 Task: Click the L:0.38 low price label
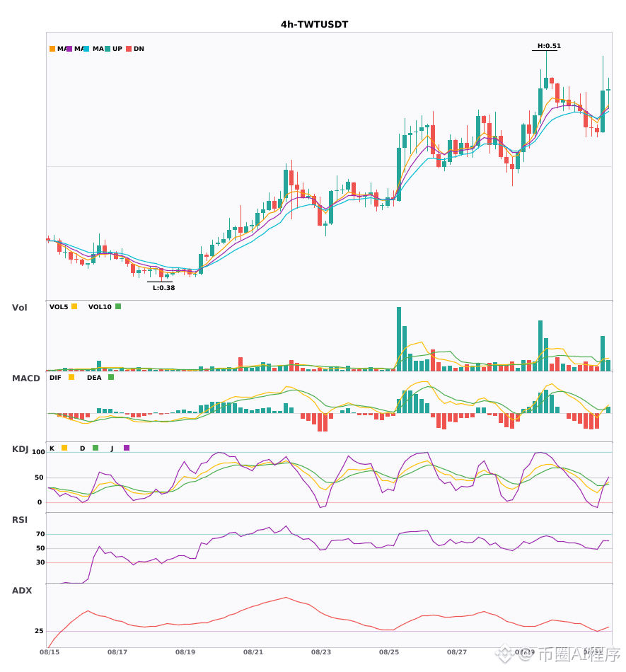click(x=163, y=288)
